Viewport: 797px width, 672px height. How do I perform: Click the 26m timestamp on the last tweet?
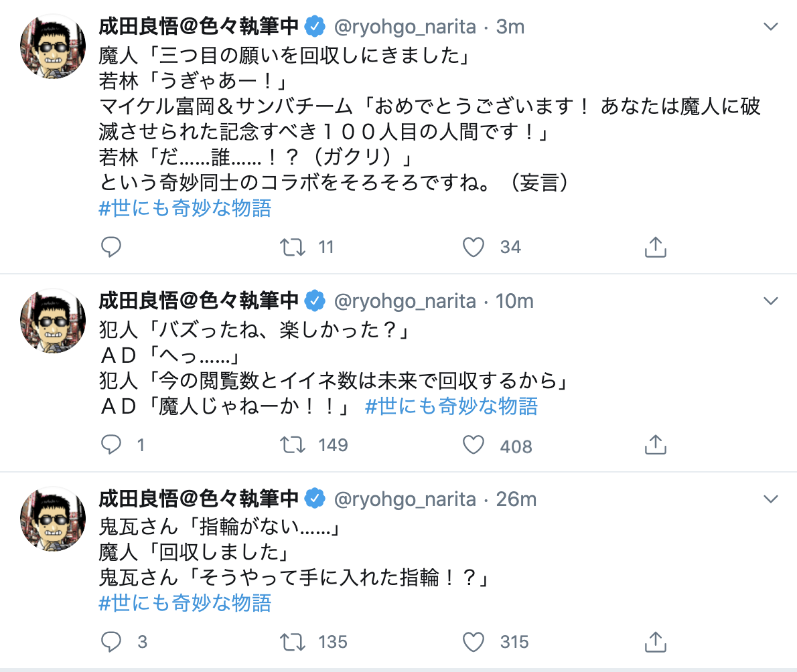click(516, 499)
